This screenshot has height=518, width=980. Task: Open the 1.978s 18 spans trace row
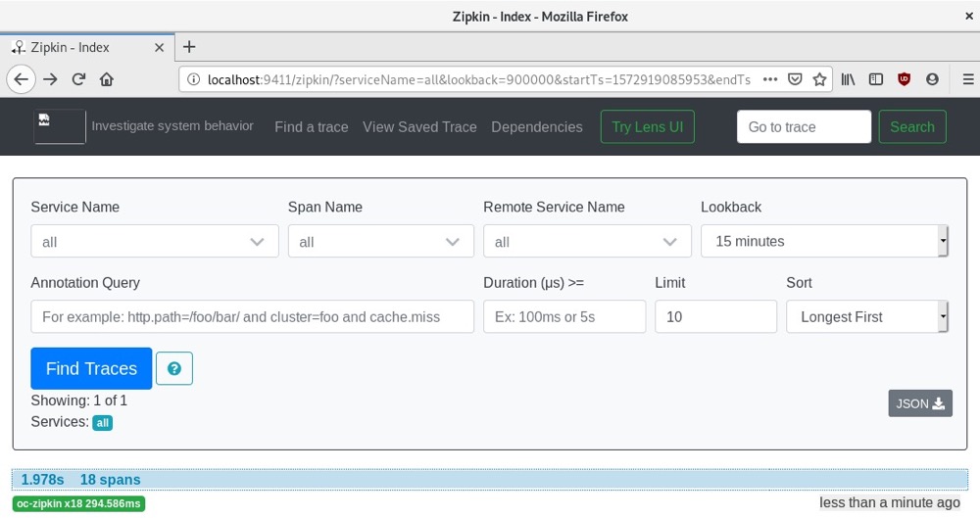(x=489, y=479)
